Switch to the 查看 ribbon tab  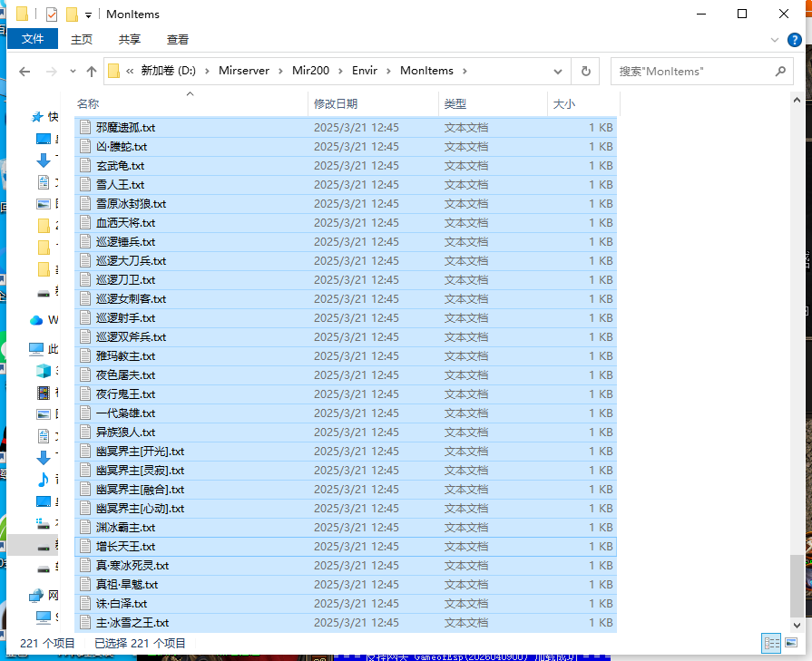tap(178, 39)
